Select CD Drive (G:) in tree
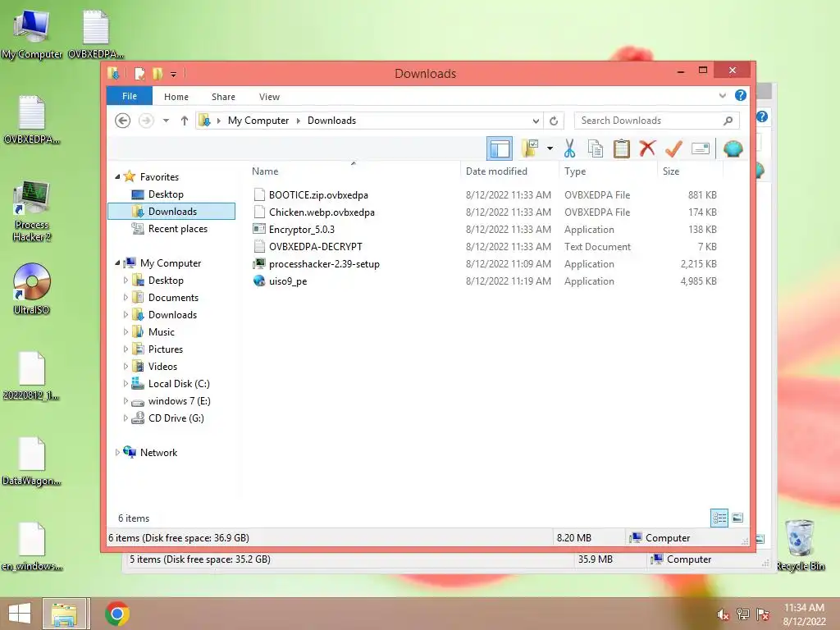This screenshot has height=630, width=840. (176, 418)
